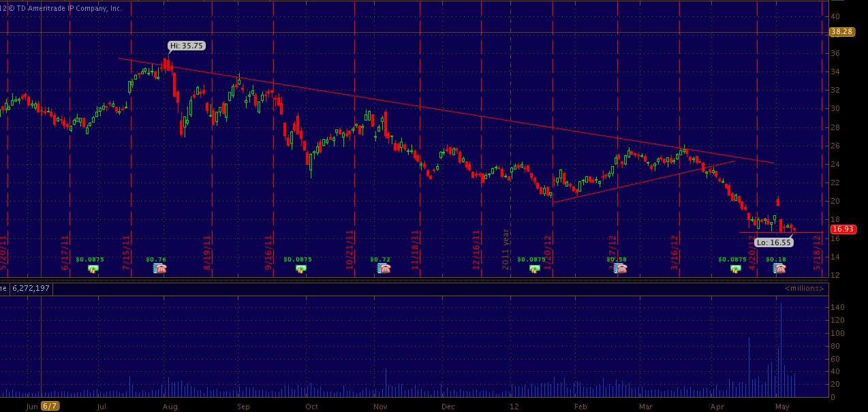Click the $0.18 earnings value text
This screenshot has width=868, height=412.
coord(775,259)
